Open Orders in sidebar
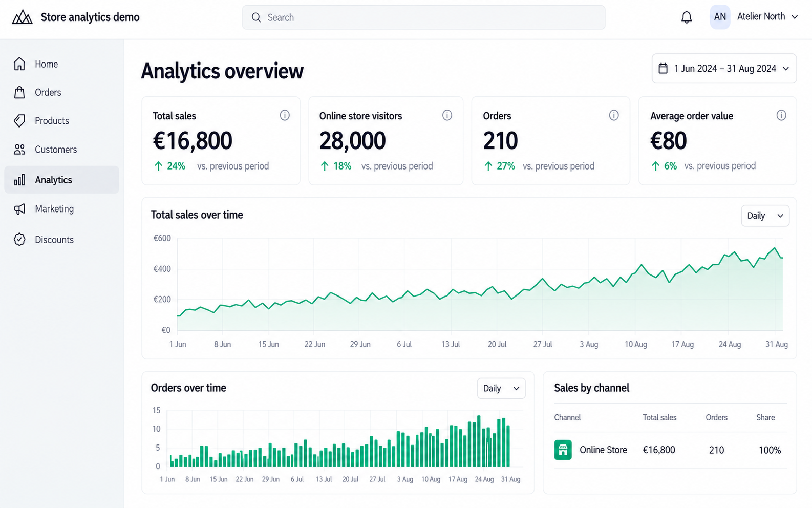Viewport: 812px width, 508px height. (61, 92)
